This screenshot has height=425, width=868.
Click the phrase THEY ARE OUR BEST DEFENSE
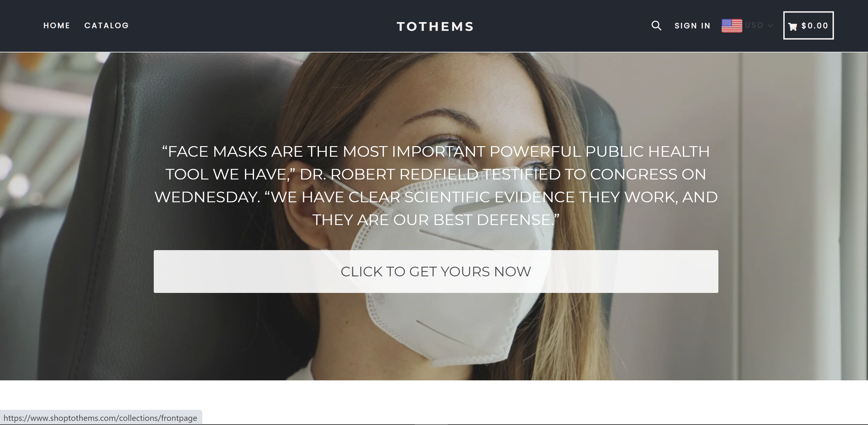coord(436,220)
